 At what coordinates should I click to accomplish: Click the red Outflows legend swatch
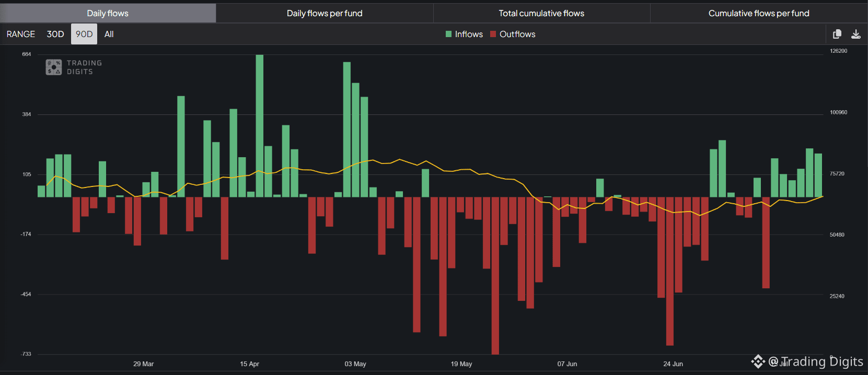pyautogui.click(x=493, y=34)
